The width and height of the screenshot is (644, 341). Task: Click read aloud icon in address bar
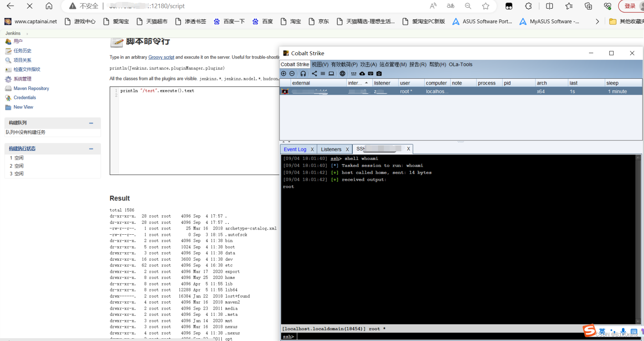point(433,6)
